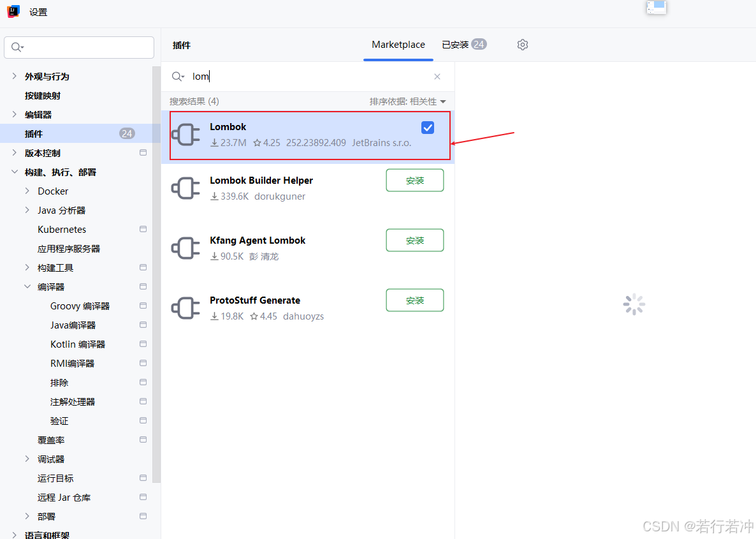Expand the 版本控制 settings node

(15, 152)
